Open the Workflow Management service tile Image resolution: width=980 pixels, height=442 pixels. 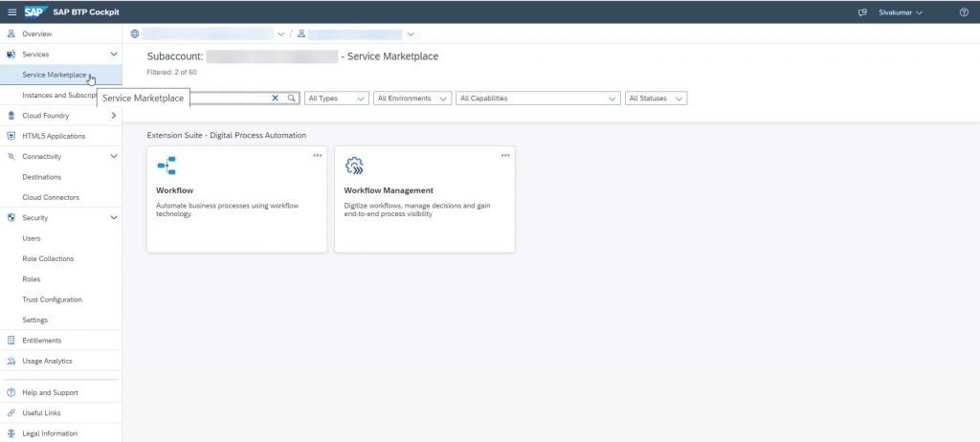pyautogui.click(x=425, y=199)
